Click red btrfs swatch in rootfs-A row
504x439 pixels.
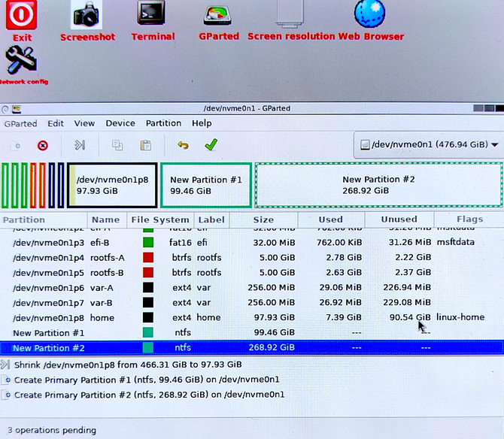[148, 258]
